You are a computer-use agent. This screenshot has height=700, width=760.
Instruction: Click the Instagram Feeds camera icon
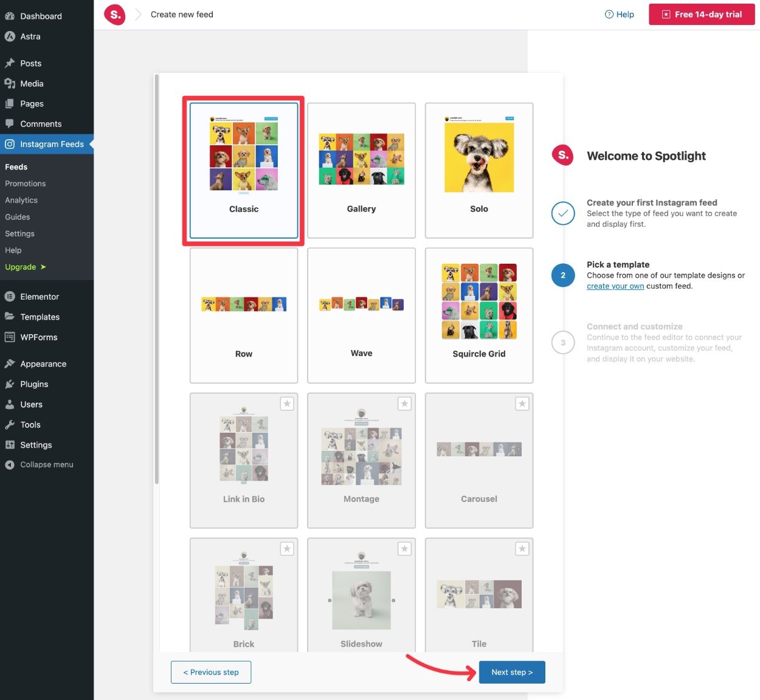pos(10,144)
